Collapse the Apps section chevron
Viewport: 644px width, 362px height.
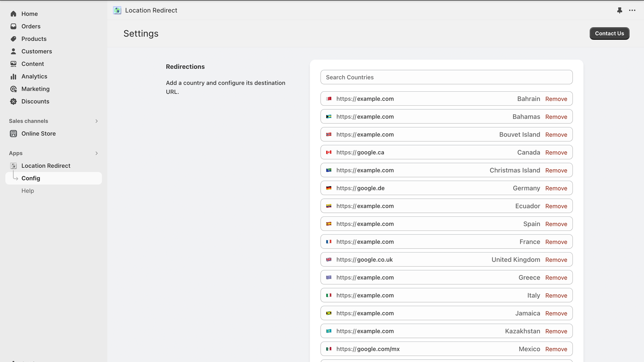tap(96, 153)
